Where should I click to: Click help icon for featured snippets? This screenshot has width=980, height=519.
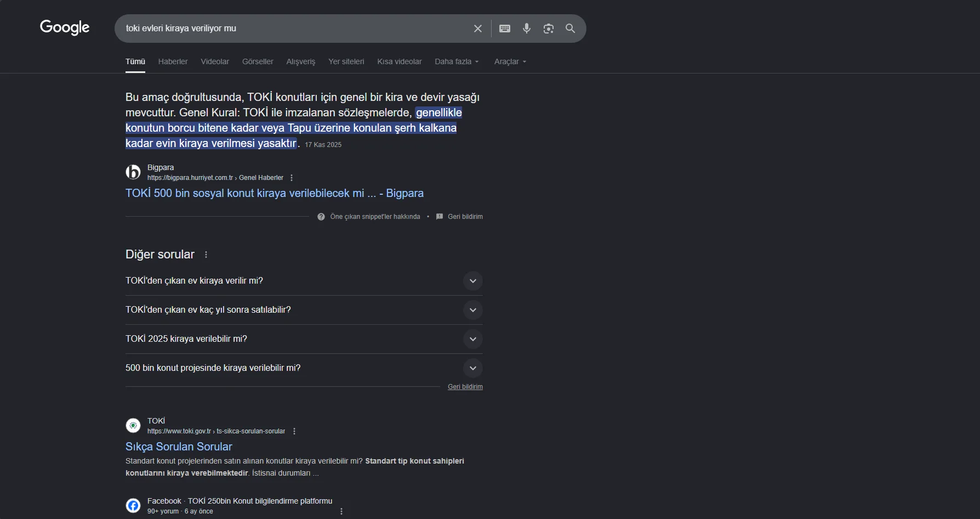pos(321,217)
